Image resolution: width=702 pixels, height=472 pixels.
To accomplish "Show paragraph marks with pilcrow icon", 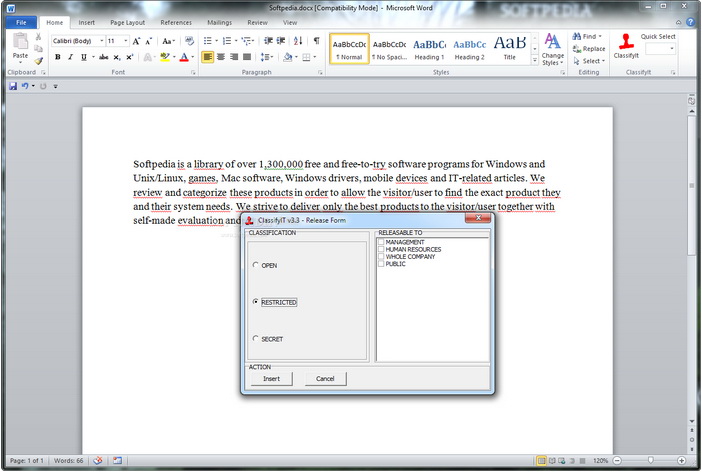I will (x=317, y=41).
